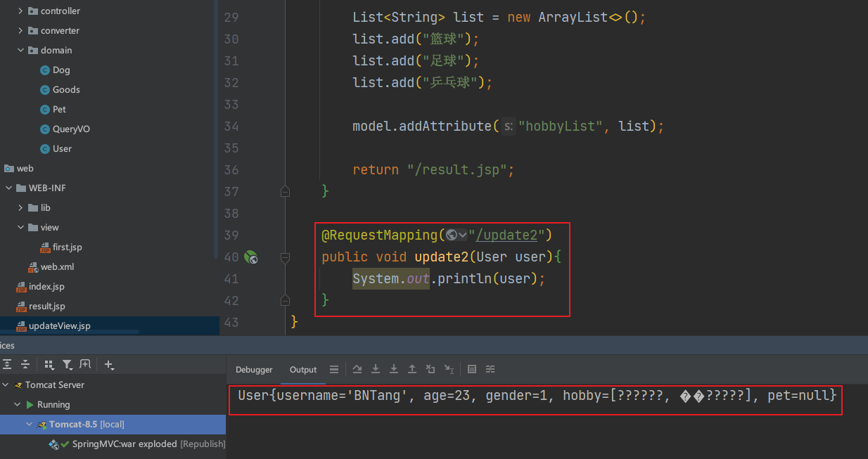Viewport: 868px width, 459px height.
Task: Click the web.xml file icon
Action: coord(33,267)
